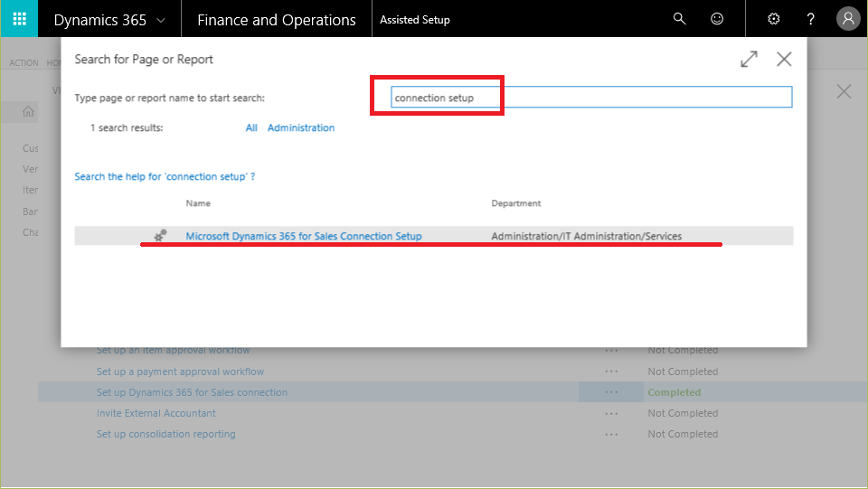Screen dimensions: 868x489
Task: Open ellipsis menu for Invite External Accountant
Action: 611,413
